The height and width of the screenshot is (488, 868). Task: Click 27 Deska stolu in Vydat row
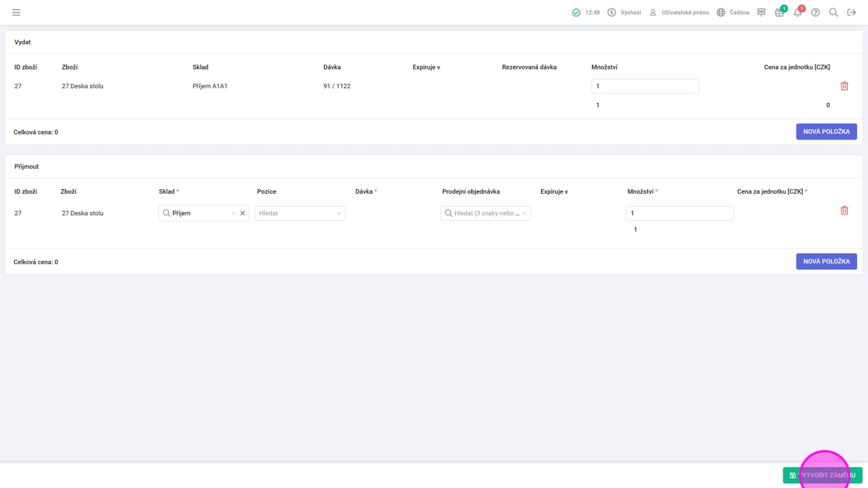pos(82,86)
